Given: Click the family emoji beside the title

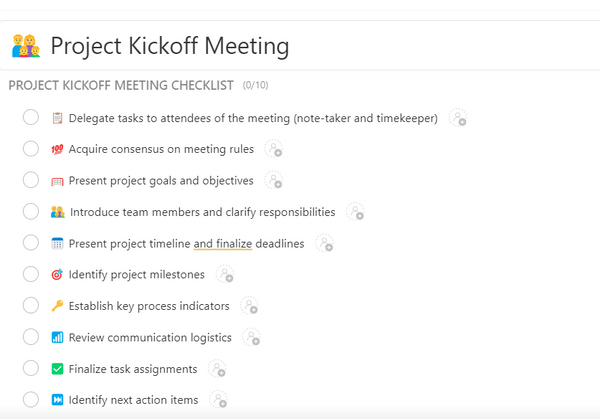Looking at the screenshot, I should click(x=26, y=46).
